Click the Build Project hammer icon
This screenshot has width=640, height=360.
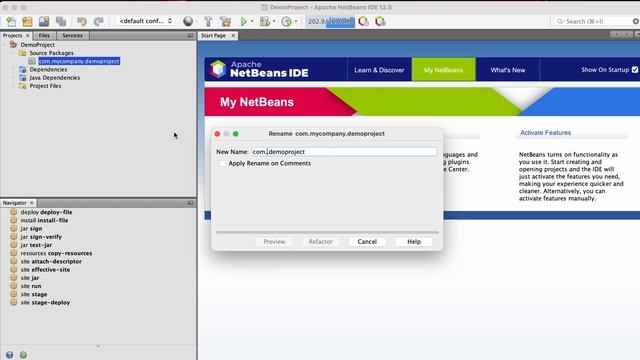pyautogui.click(x=208, y=21)
